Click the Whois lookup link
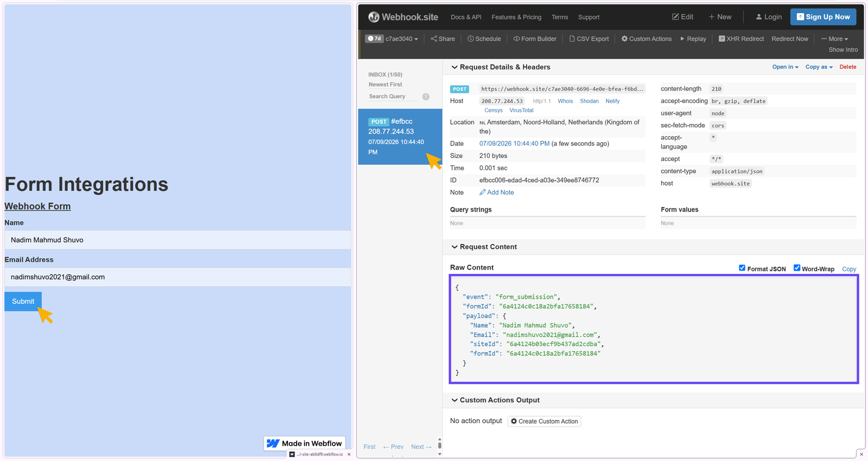868x461 pixels. click(x=565, y=101)
